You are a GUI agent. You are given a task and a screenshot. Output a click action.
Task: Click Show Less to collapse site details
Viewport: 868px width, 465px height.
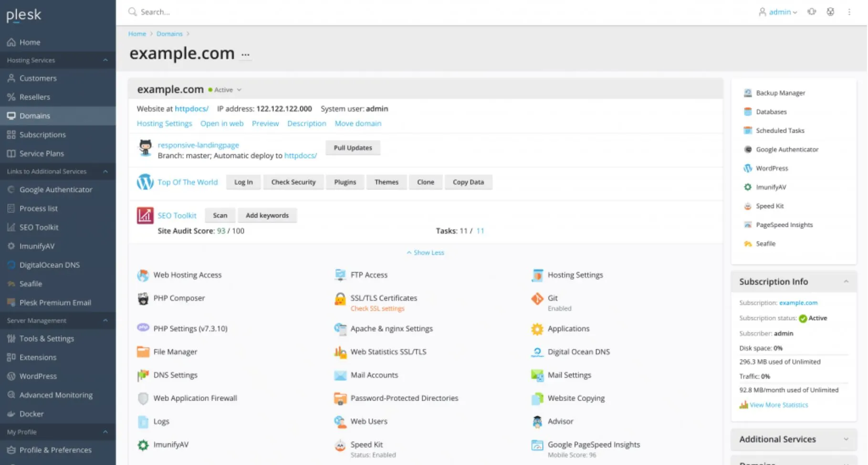(x=425, y=253)
